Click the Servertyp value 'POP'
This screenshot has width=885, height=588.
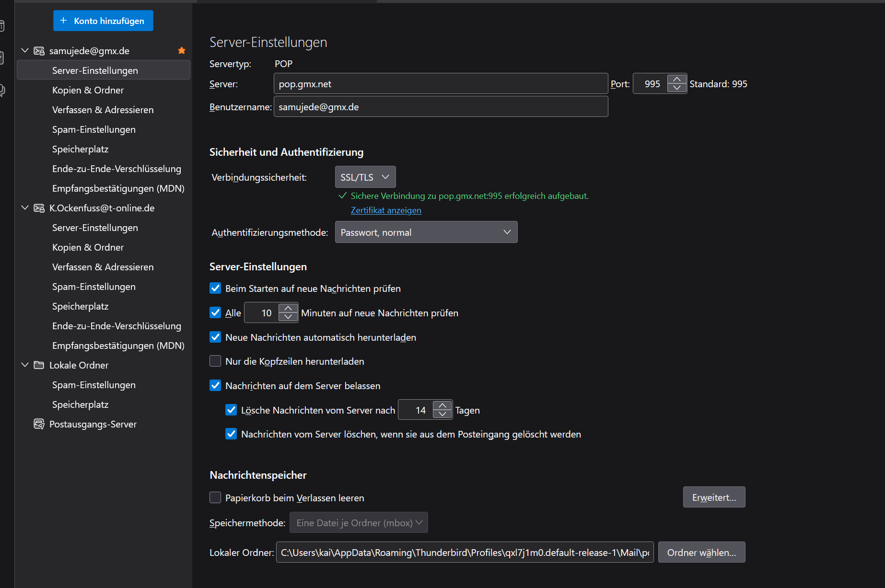(x=283, y=64)
